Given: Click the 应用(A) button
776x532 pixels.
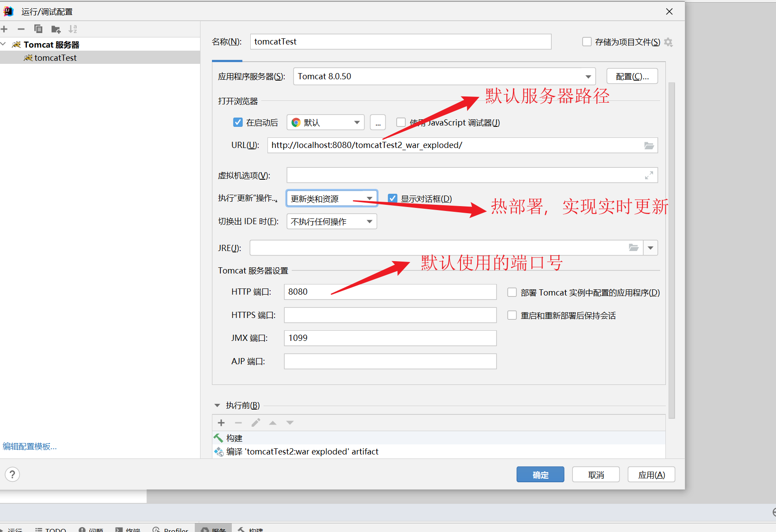Looking at the screenshot, I should (x=651, y=475).
